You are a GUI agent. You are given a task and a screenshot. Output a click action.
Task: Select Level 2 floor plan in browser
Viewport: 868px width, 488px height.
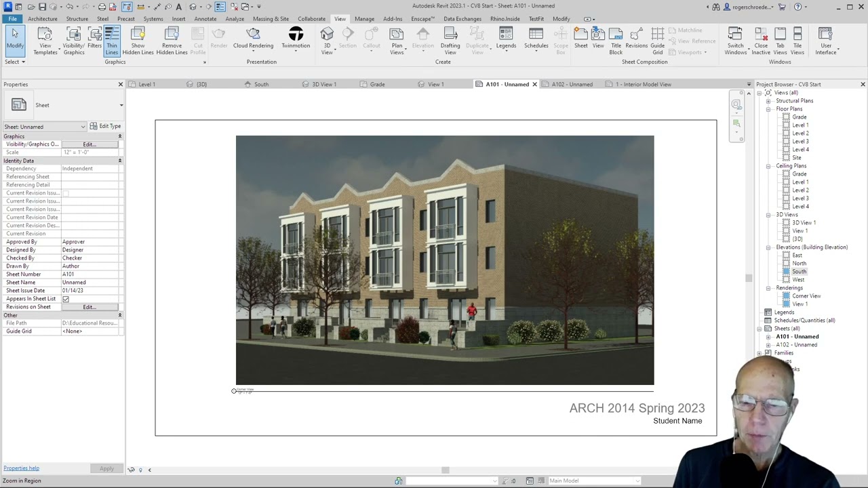pyautogui.click(x=800, y=134)
